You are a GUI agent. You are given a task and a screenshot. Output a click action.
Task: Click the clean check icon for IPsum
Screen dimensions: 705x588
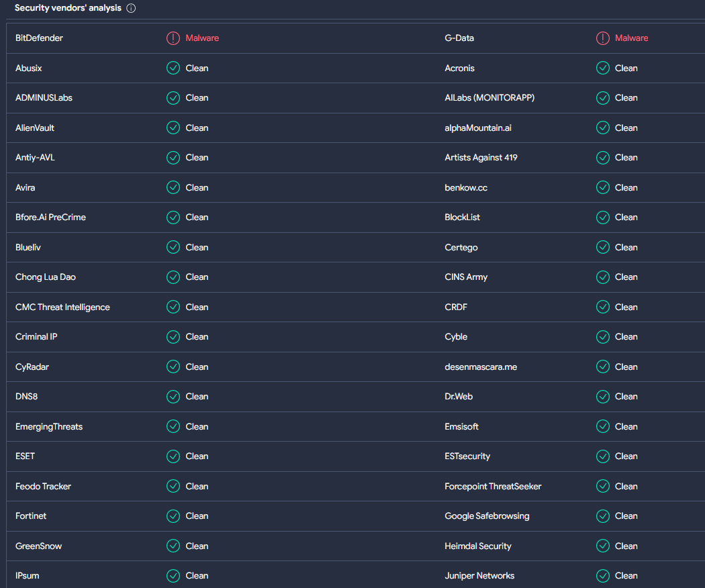173,576
